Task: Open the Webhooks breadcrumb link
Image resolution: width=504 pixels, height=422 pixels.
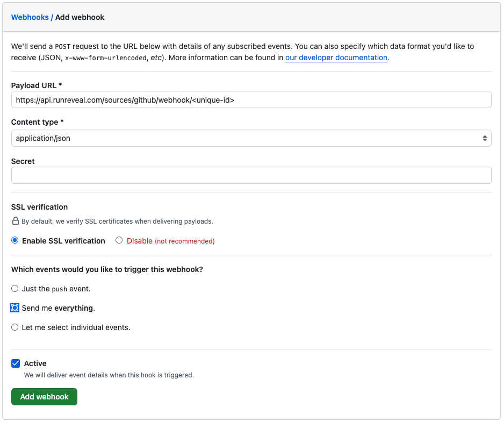Action: click(x=30, y=17)
